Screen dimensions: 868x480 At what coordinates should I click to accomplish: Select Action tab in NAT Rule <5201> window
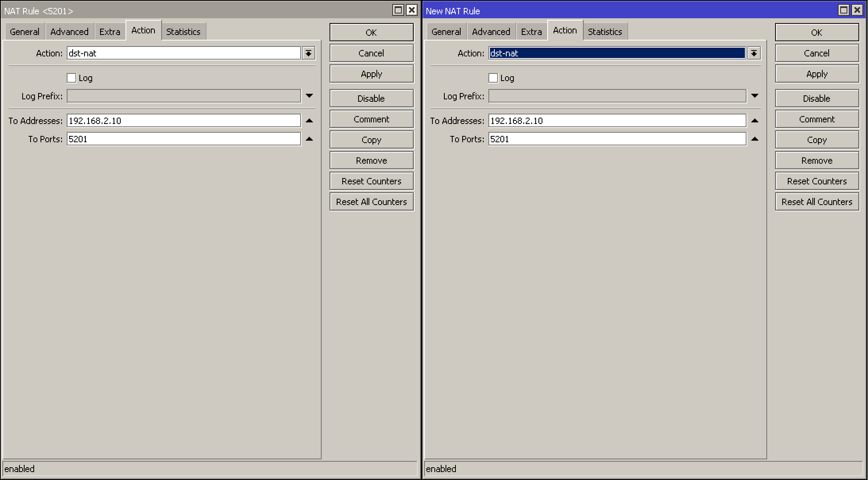point(143,30)
